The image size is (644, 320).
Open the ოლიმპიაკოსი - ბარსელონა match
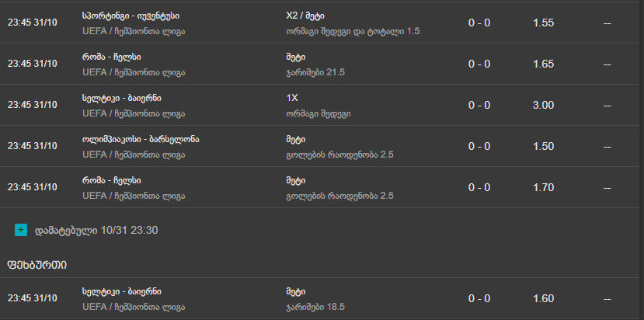(141, 139)
